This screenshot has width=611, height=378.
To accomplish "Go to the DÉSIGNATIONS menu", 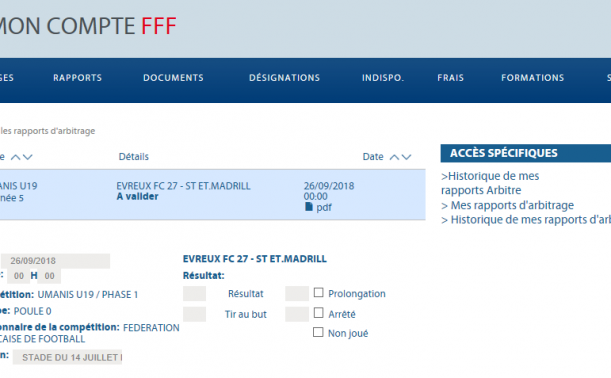I will pos(284,78).
